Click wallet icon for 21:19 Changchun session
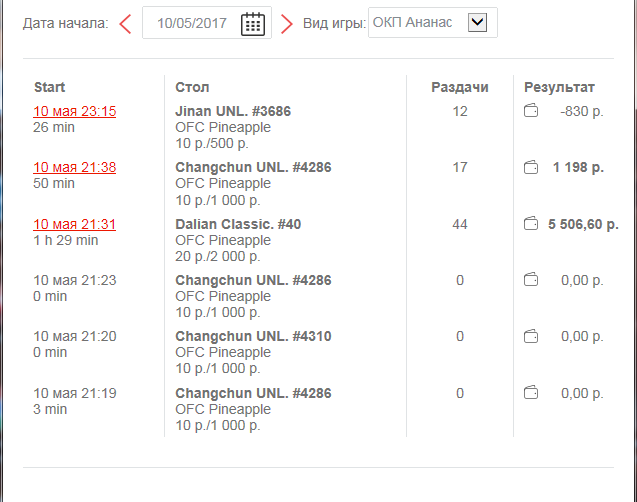Screen dimensions: 637x502 (x=532, y=393)
